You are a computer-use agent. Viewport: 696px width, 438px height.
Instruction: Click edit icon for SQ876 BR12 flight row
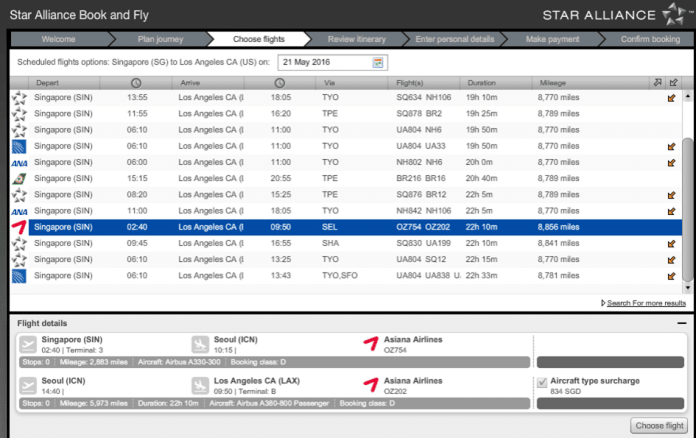pos(672,195)
